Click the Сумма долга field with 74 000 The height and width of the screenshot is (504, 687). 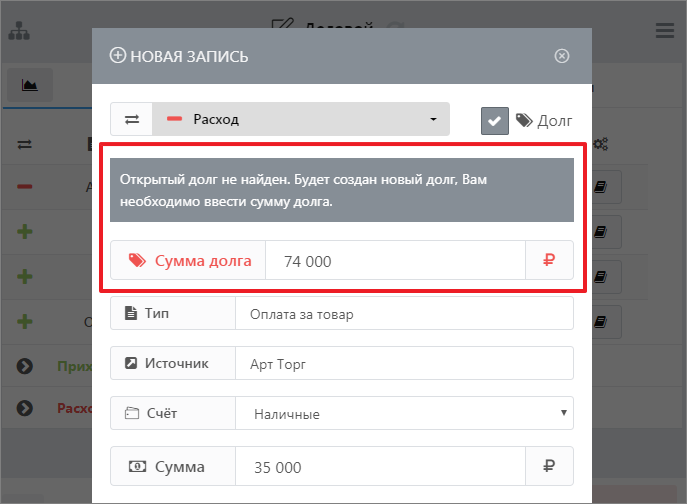click(395, 261)
